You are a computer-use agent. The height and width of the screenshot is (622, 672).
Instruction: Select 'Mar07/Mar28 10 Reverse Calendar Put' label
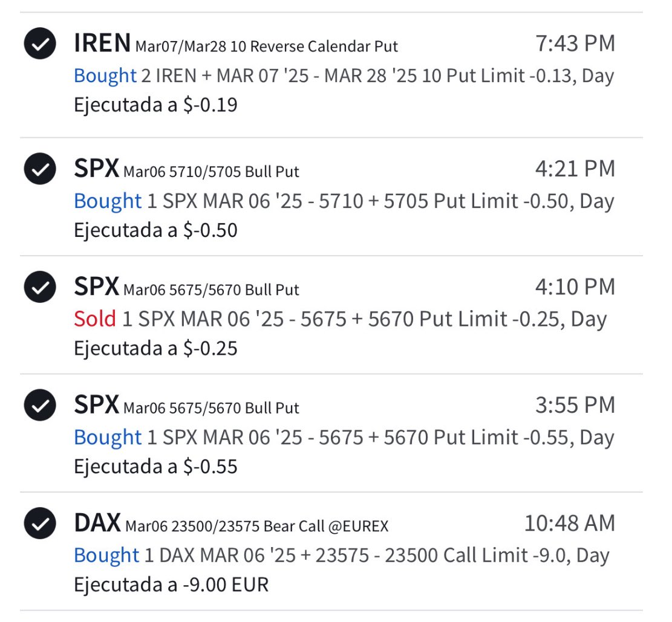point(267,47)
